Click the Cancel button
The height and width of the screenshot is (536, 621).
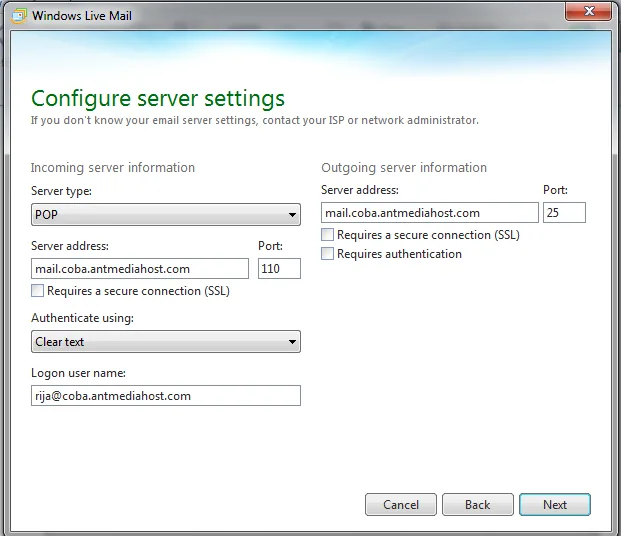point(401,504)
